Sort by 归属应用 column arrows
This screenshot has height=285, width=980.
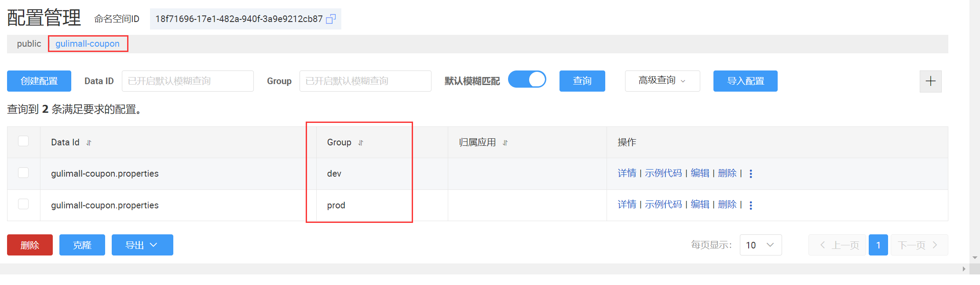click(x=505, y=143)
